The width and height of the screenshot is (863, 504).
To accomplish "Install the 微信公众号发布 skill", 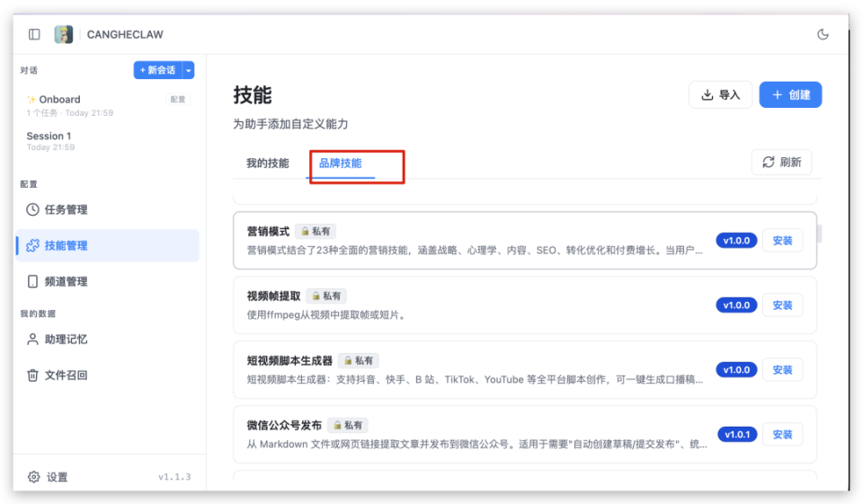I will [x=782, y=435].
